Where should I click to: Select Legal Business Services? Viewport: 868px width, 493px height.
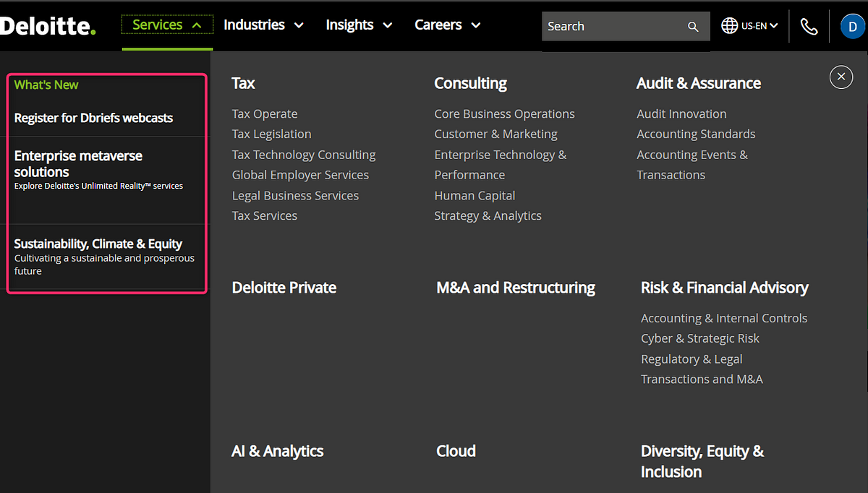point(295,195)
